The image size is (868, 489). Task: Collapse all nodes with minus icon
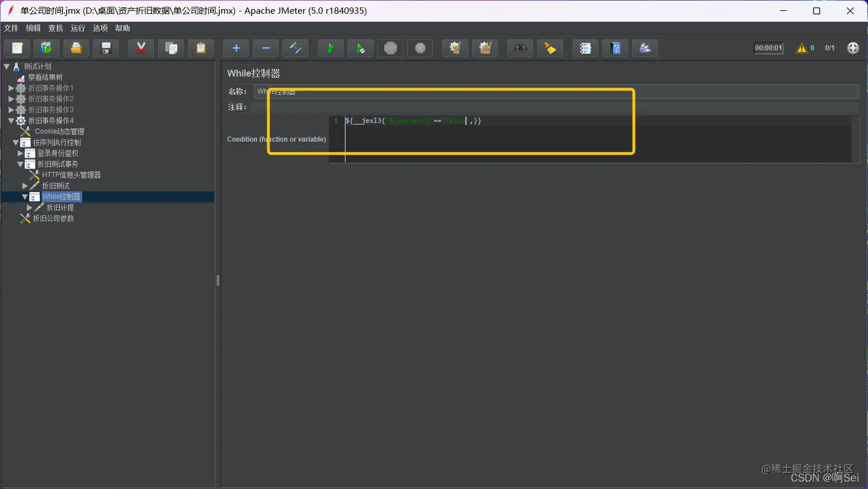(266, 48)
